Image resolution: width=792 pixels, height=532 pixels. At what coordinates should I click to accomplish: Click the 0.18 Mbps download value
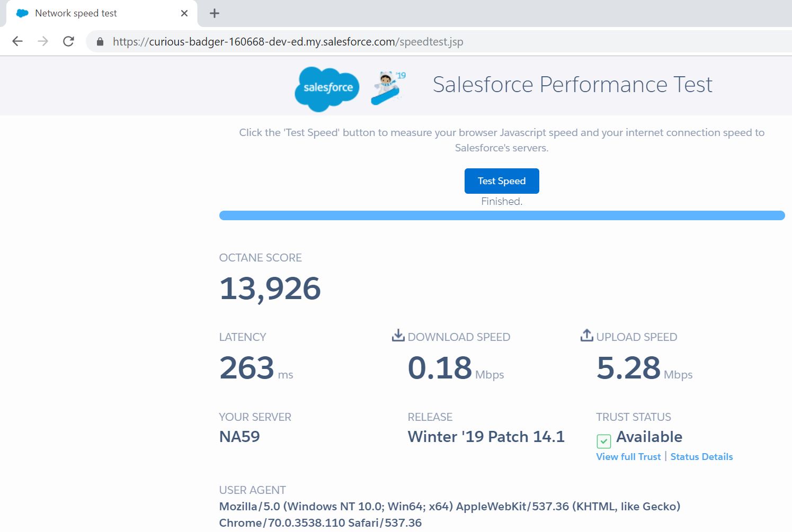click(456, 368)
